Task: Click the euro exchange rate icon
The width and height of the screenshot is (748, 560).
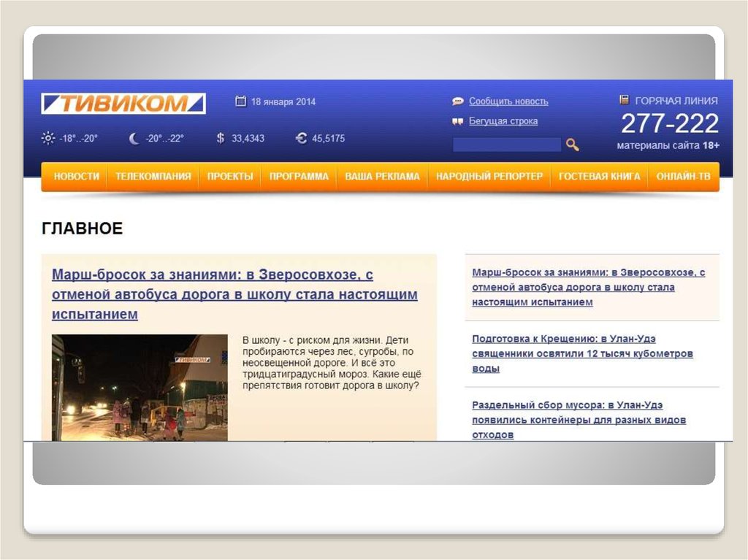Action: (301, 138)
